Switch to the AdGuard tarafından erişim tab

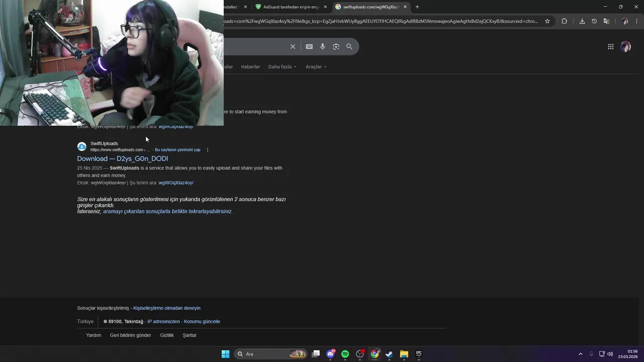point(291,7)
